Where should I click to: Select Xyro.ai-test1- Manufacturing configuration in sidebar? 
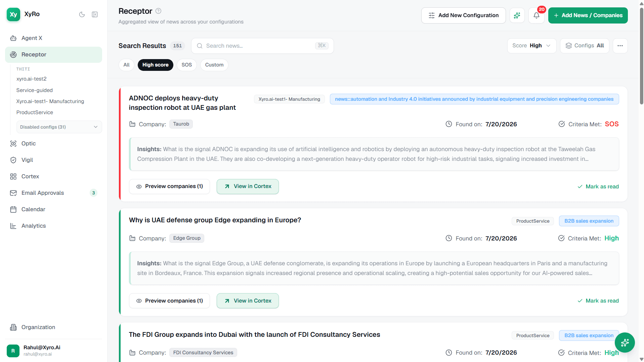point(50,101)
